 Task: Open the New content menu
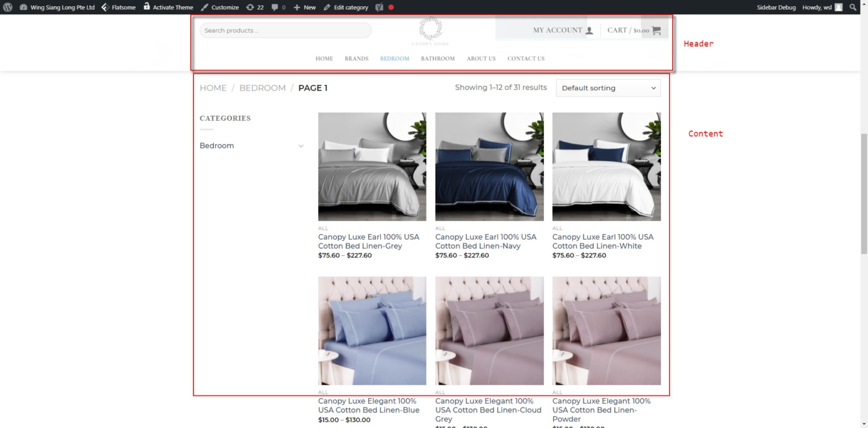pyautogui.click(x=304, y=7)
